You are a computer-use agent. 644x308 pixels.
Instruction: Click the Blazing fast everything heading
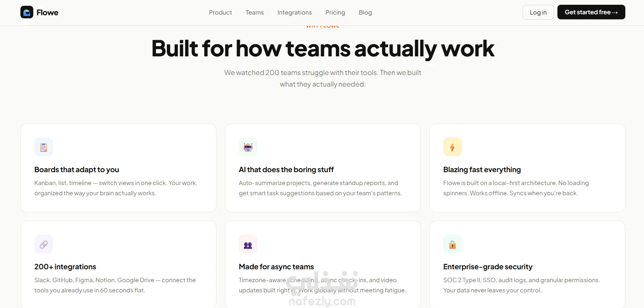click(x=482, y=170)
